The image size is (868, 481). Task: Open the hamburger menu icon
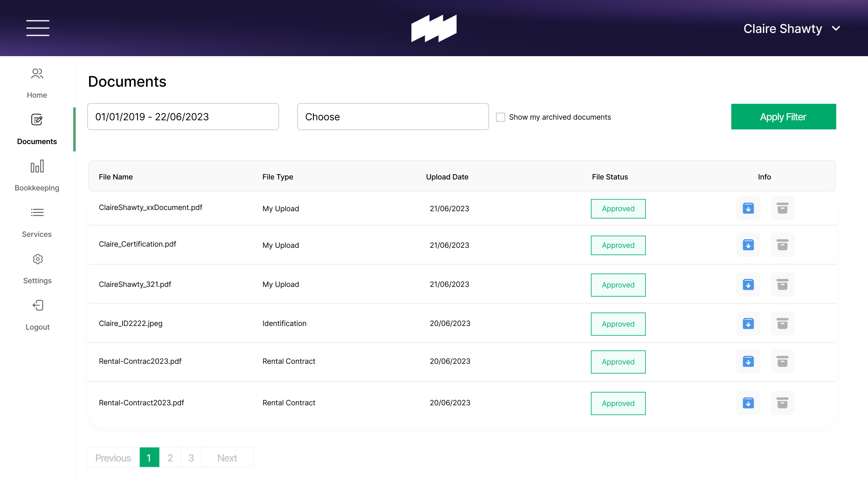pyautogui.click(x=38, y=28)
